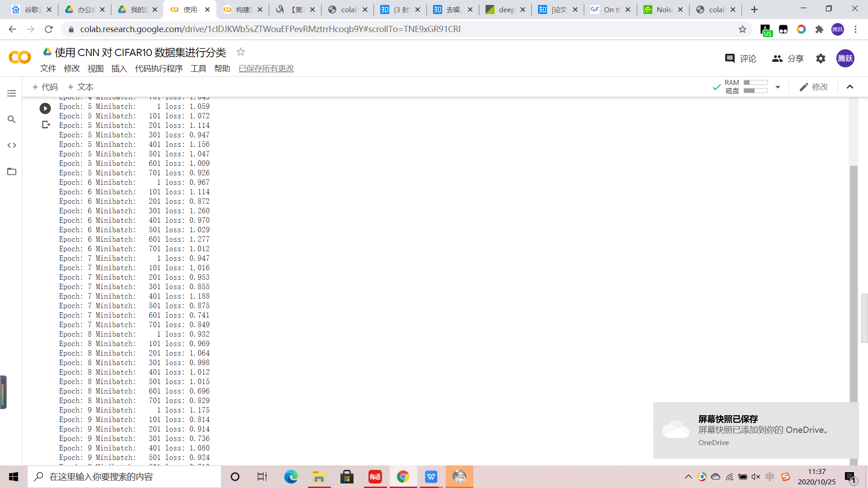Open Colab settings gear
The width and height of the screenshot is (868, 488).
click(821, 59)
